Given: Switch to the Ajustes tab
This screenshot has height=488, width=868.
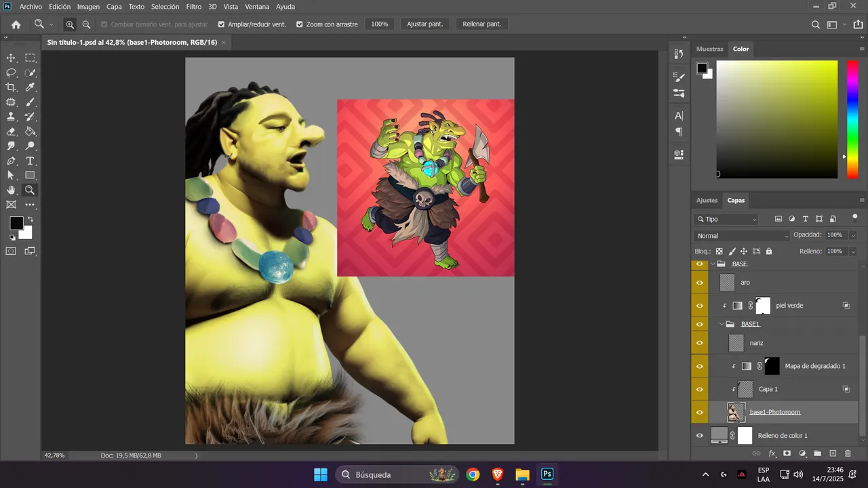Looking at the screenshot, I should pos(707,200).
